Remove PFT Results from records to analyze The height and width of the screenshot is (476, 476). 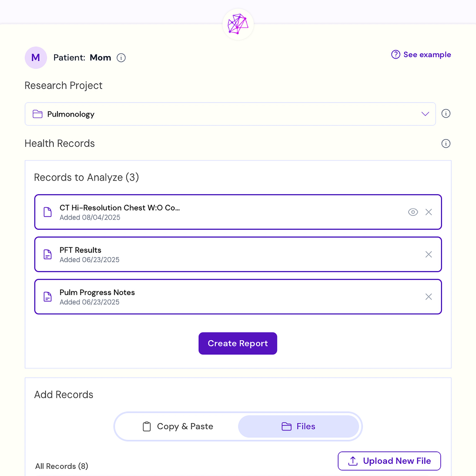click(428, 254)
